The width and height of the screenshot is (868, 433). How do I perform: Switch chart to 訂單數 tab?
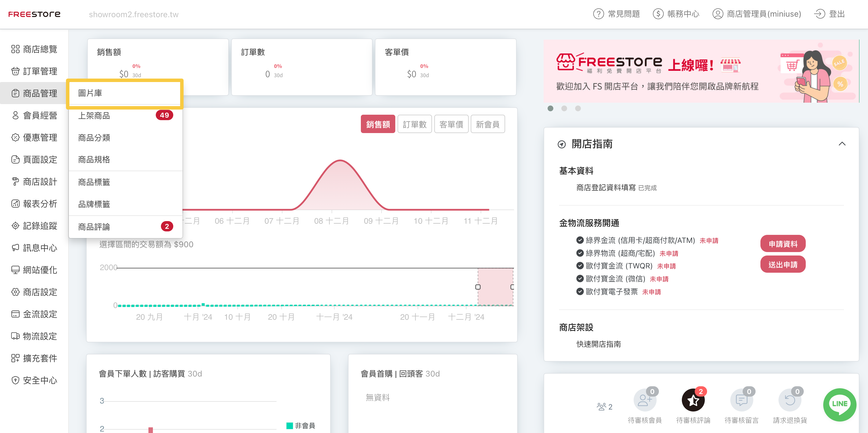(414, 124)
